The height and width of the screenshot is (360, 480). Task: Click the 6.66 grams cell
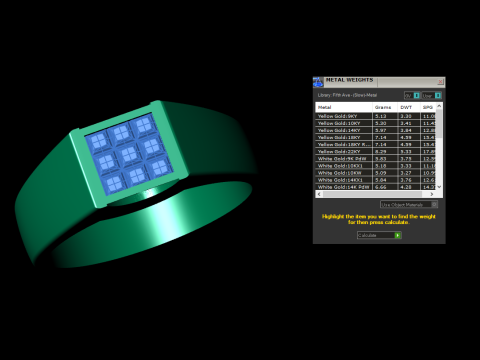[x=385, y=187]
